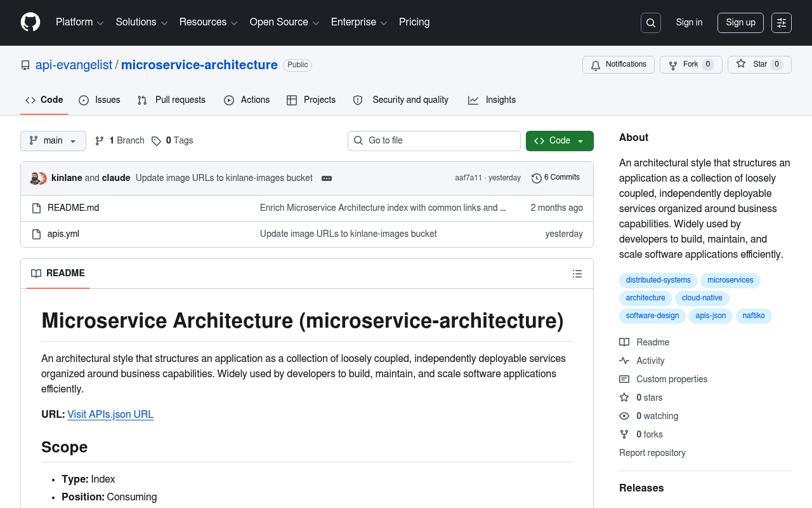Image resolution: width=812 pixels, height=508 pixels.
Task: Click the Activity pulse icon
Action: (624, 361)
